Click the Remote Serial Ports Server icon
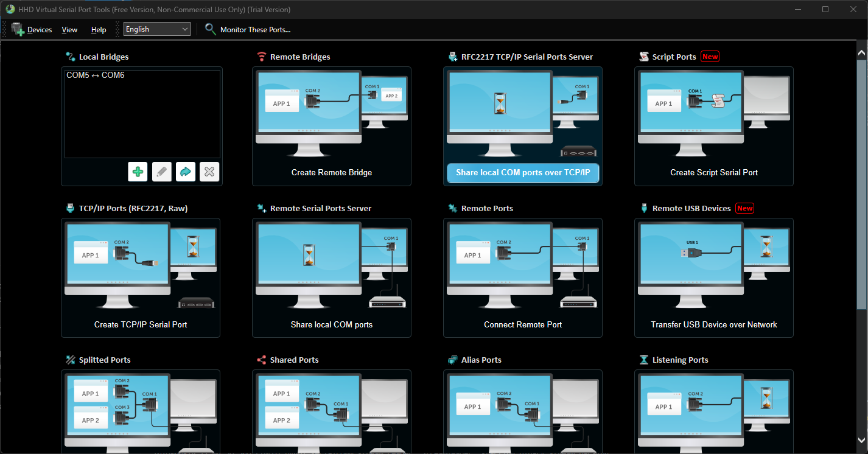Screen dimensions: 868x454 click(x=262, y=208)
